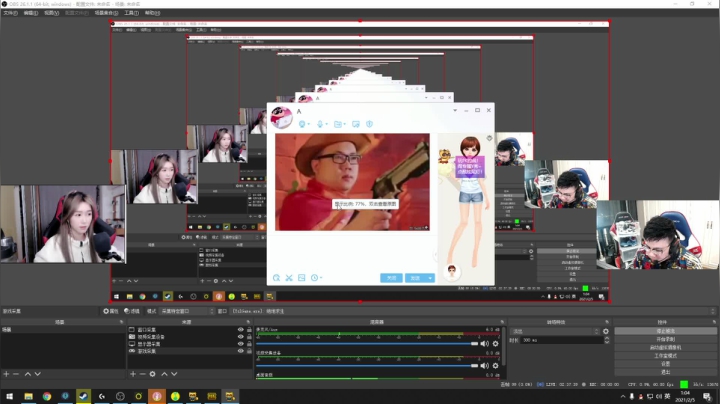Open the scene transition type combo box

(x=555, y=331)
